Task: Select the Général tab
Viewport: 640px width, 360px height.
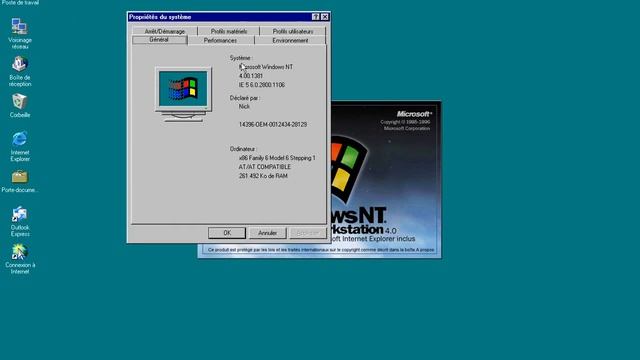Action: click(159, 40)
